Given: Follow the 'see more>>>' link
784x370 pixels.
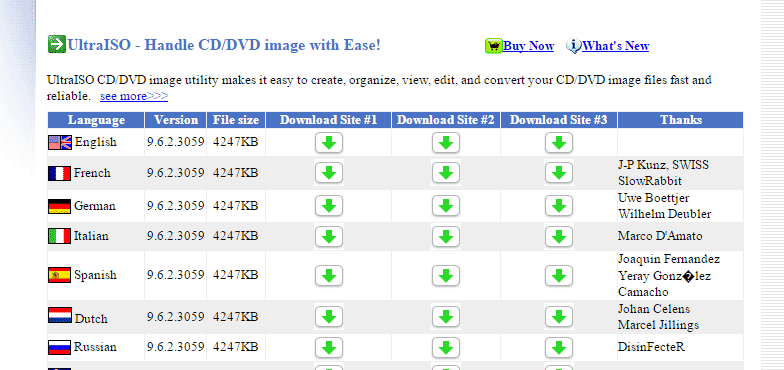Looking at the screenshot, I should pyautogui.click(x=134, y=96).
